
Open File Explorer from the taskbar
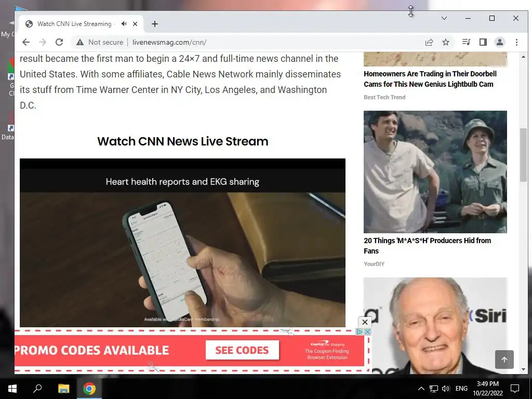pos(63,389)
